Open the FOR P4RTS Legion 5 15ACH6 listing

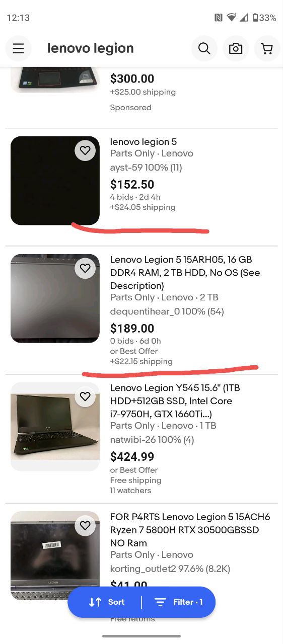coord(190,530)
